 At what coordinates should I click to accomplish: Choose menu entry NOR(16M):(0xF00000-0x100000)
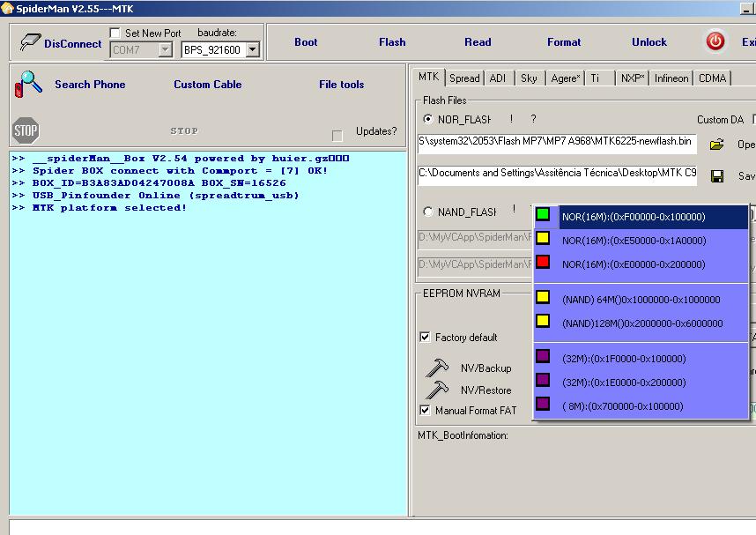641,217
